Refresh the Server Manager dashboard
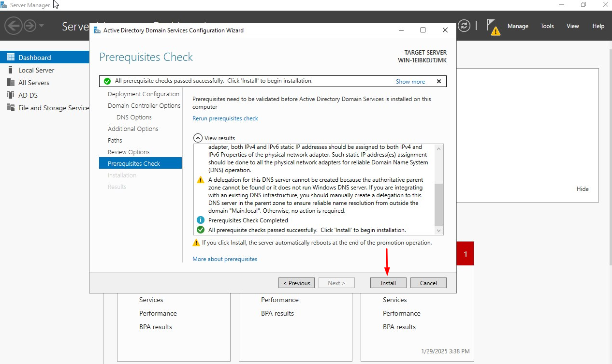612x364 pixels. coord(464,26)
